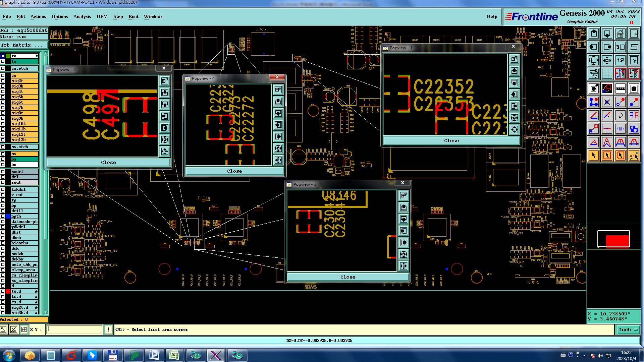This screenshot has width=644, height=362.
Task: Open the ruler measurement tool
Action: (x=620, y=89)
